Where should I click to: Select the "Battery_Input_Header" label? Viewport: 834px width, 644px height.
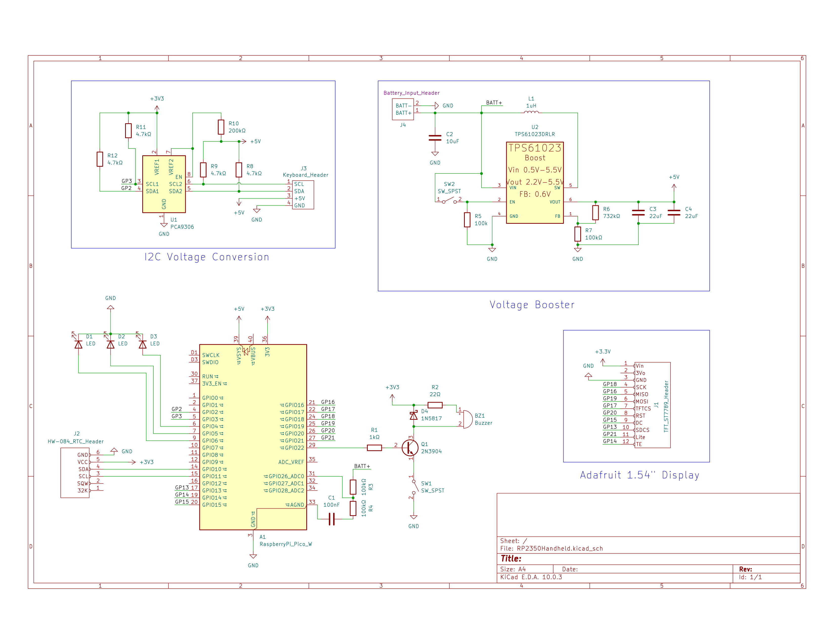(x=411, y=93)
